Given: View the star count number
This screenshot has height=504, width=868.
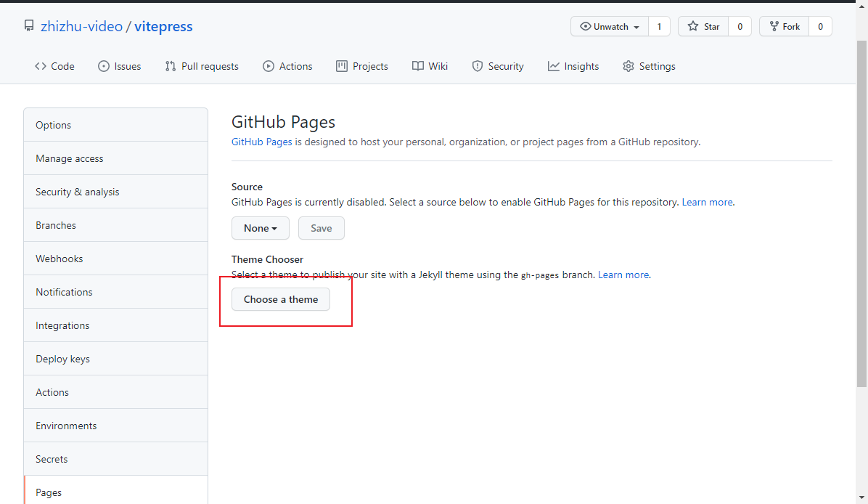Looking at the screenshot, I should [x=740, y=27].
